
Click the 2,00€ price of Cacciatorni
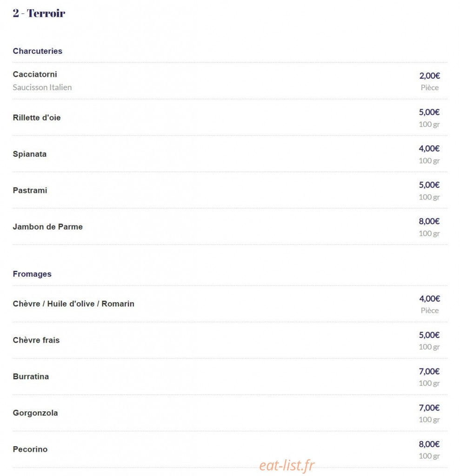coord(429,76)
